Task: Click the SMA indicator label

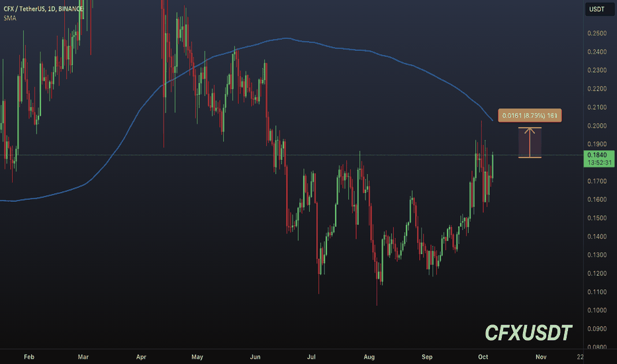Action: 10,18
